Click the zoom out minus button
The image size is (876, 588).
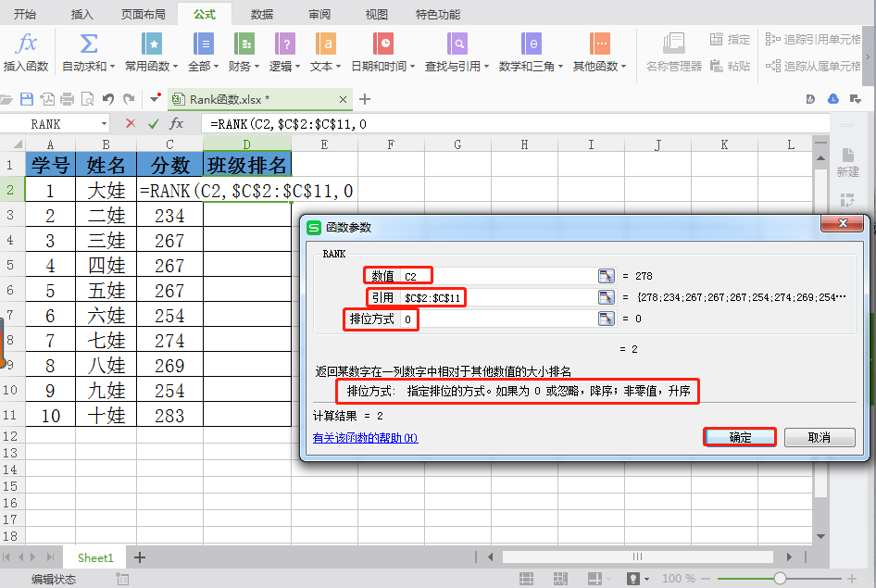pos(706,579)
